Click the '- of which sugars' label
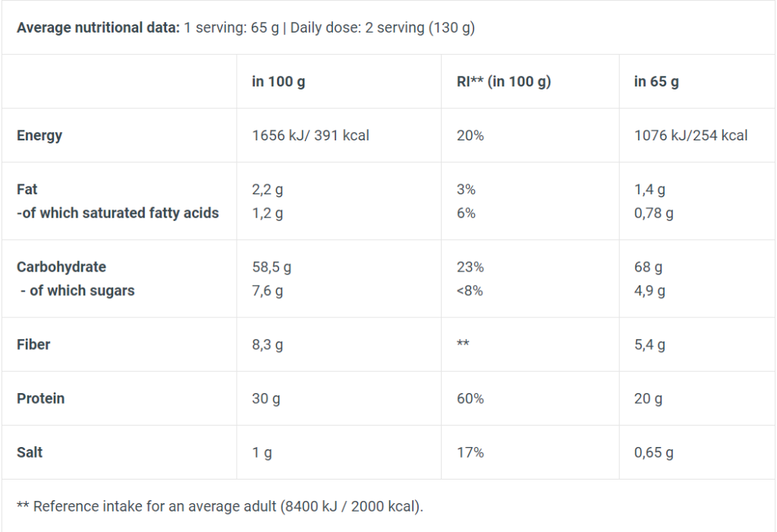Screen dimensions: 777x532 coord(77,291)
